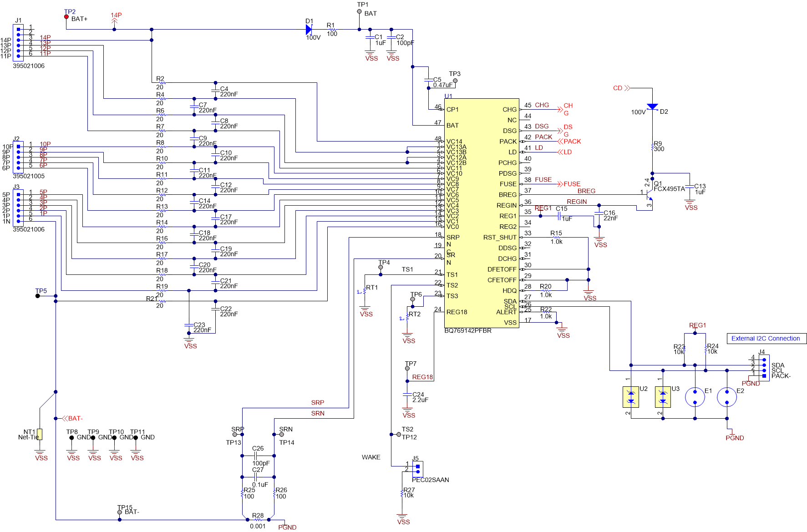The height and width of the screenshot is (532, 807).
Task: Expand the PACK input port chevron
Action: 560,142
